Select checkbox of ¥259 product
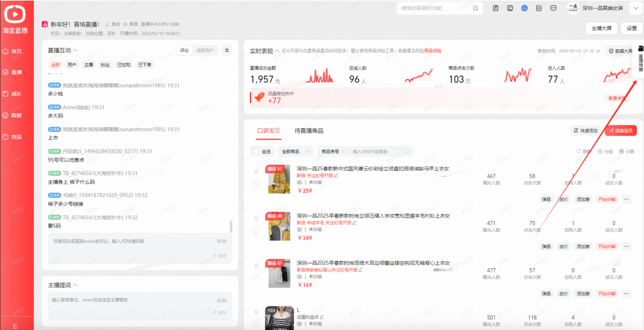Image resolution: width=644 pixels, height=330 pixels. pos(256,184)
